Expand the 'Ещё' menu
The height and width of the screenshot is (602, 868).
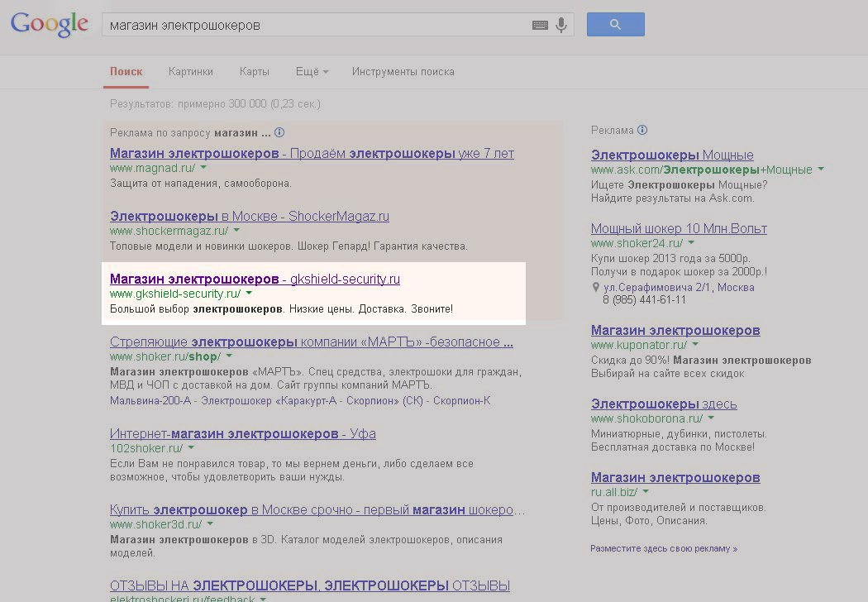(312, 71)
